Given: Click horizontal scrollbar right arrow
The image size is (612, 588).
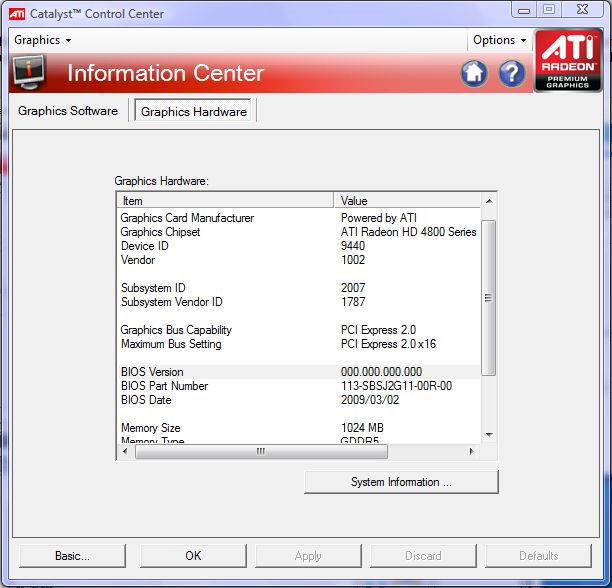Looking at the screenshot, I should 472,451.
